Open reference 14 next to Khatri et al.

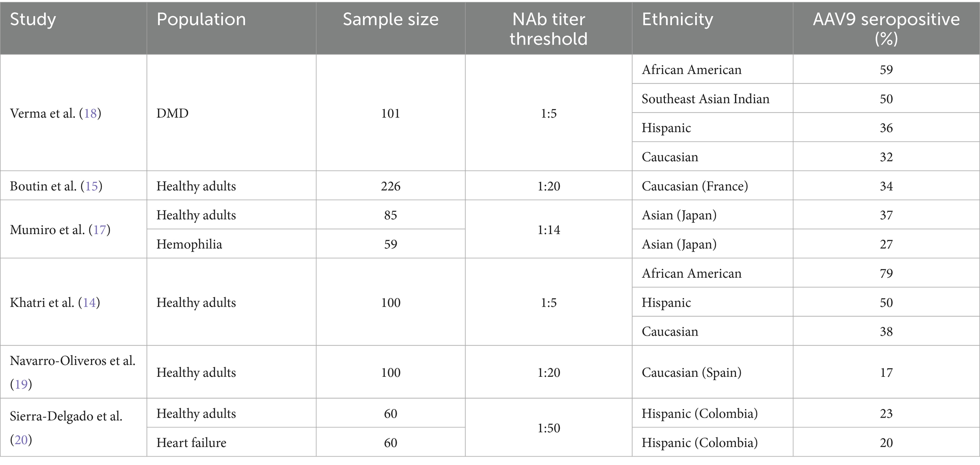89,302
